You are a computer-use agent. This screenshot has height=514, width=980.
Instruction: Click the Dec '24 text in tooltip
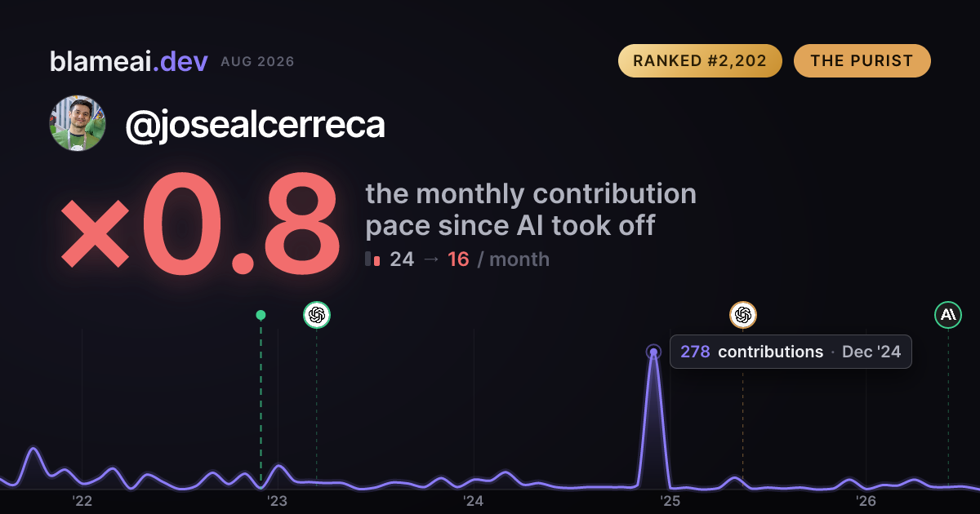(871, 352)
